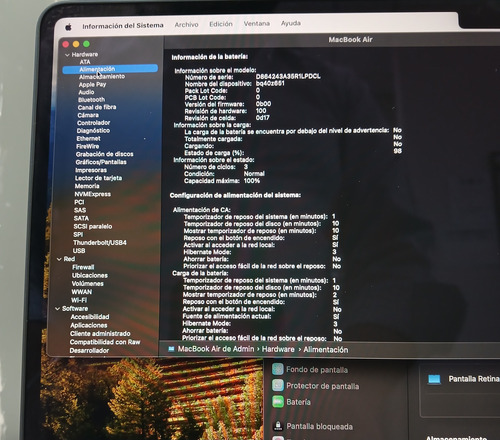Click the Nombre del dispositivo value bq40z651
Screen dimensions: 500x440
click(x=270, y=83)
